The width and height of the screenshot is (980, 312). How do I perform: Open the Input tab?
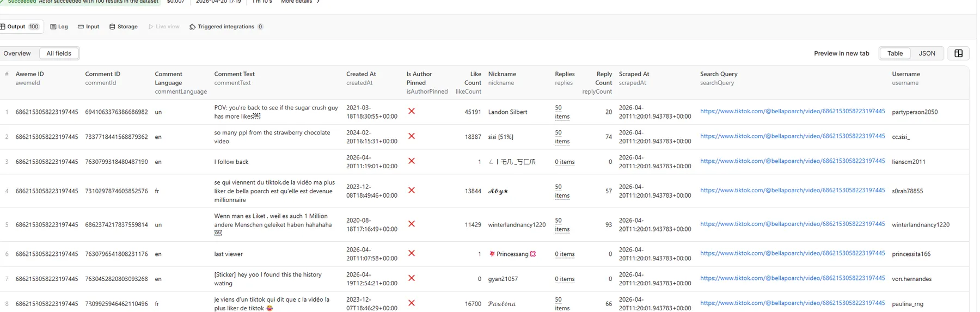pos(88,27)
